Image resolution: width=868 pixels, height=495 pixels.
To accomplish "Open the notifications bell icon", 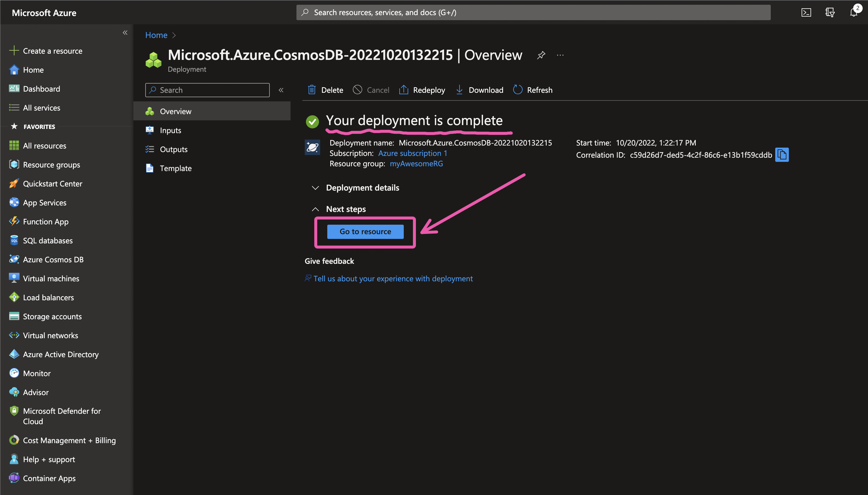I will (x=853, y=12).
